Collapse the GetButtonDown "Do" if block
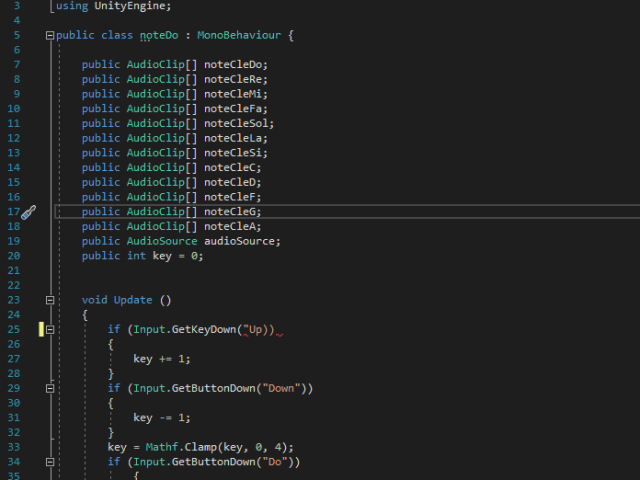640x480 pixels. (50, 462)
